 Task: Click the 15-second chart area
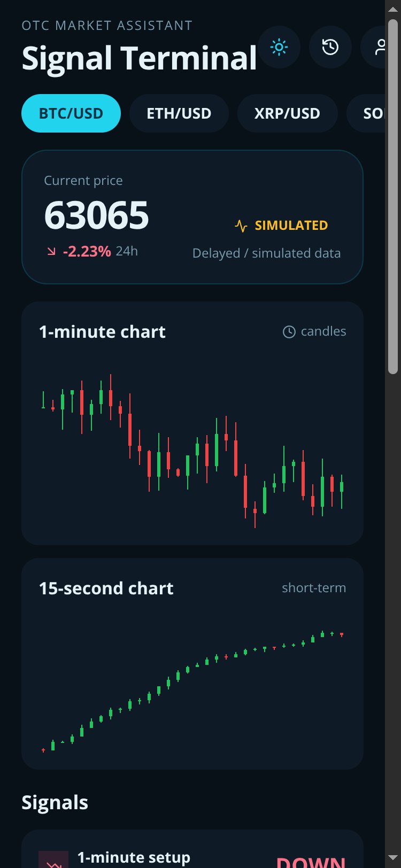[192, 691]
